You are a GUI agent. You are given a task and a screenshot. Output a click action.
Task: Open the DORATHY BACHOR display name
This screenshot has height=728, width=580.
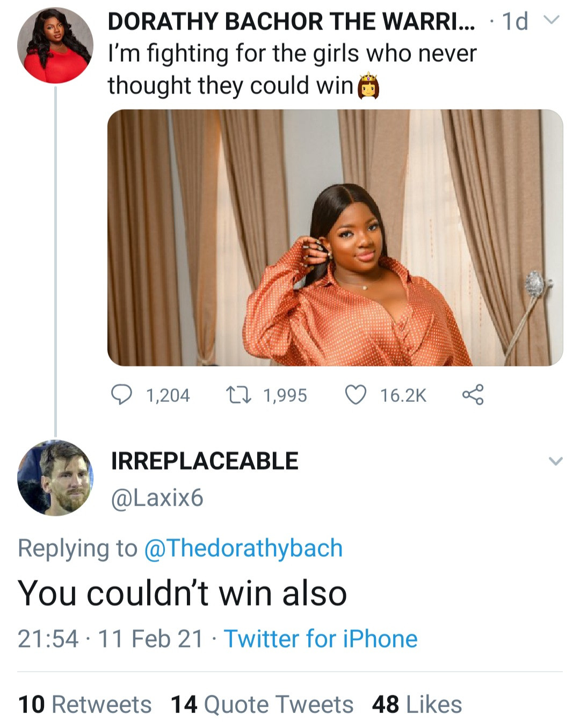(291, 21)
